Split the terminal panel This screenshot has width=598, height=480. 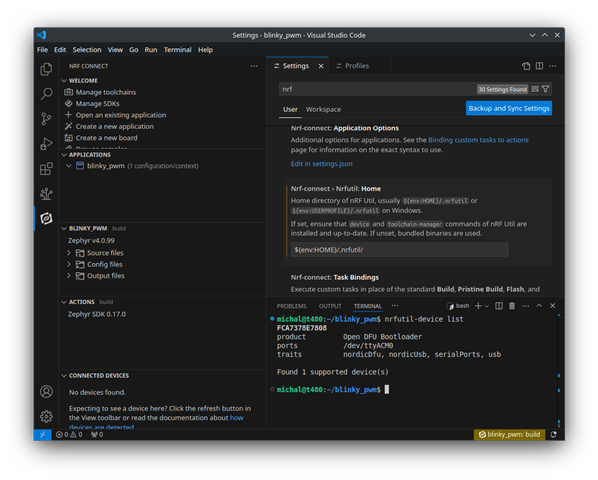499,306
